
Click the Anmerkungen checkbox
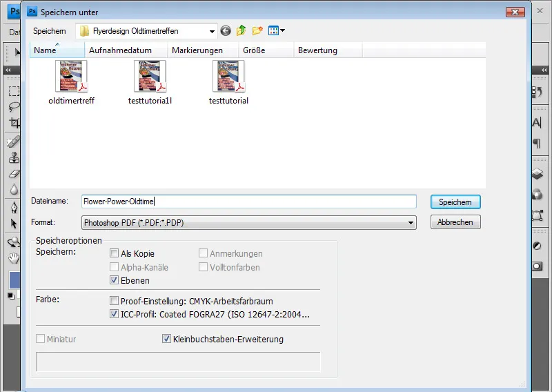click(203, 253)
